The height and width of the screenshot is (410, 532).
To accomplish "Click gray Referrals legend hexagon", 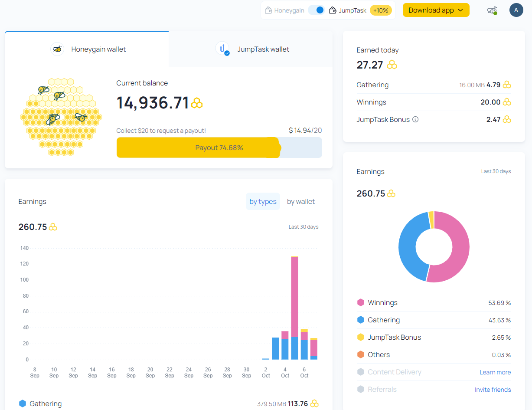I will point(361,389).
